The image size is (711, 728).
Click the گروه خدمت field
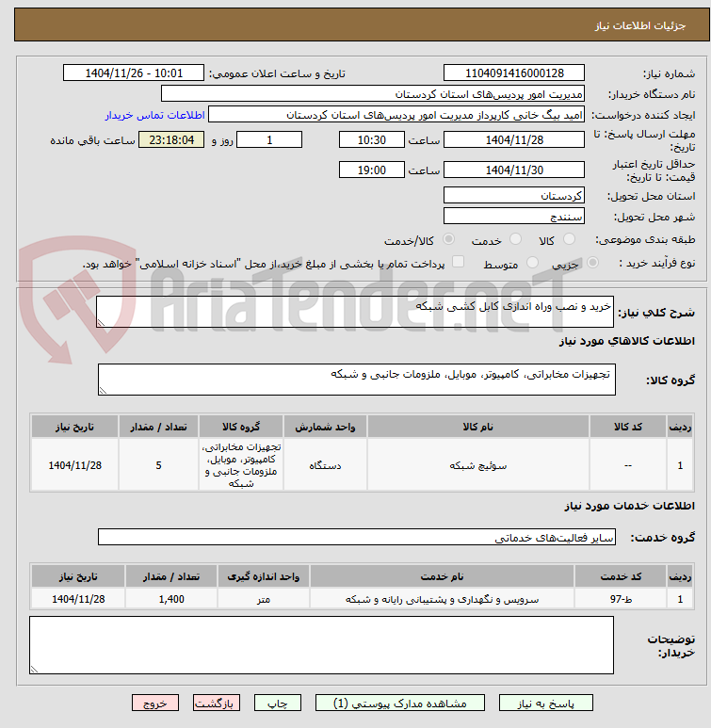[x=357, y=537]
